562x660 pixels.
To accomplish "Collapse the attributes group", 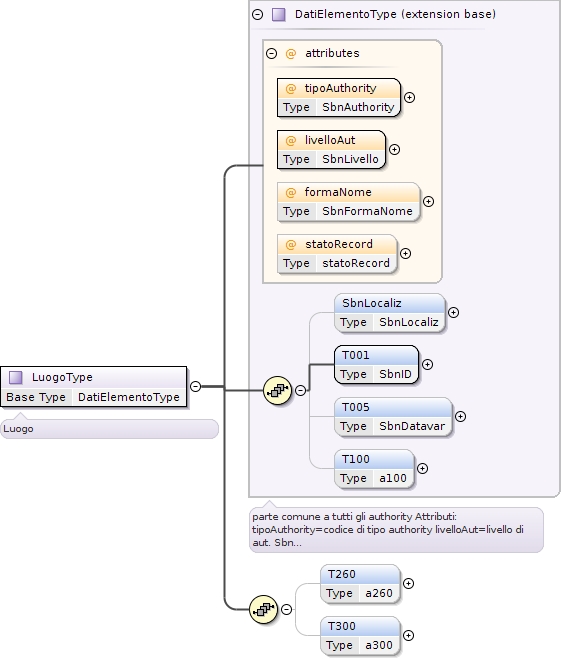I will [x=272, y=53].
